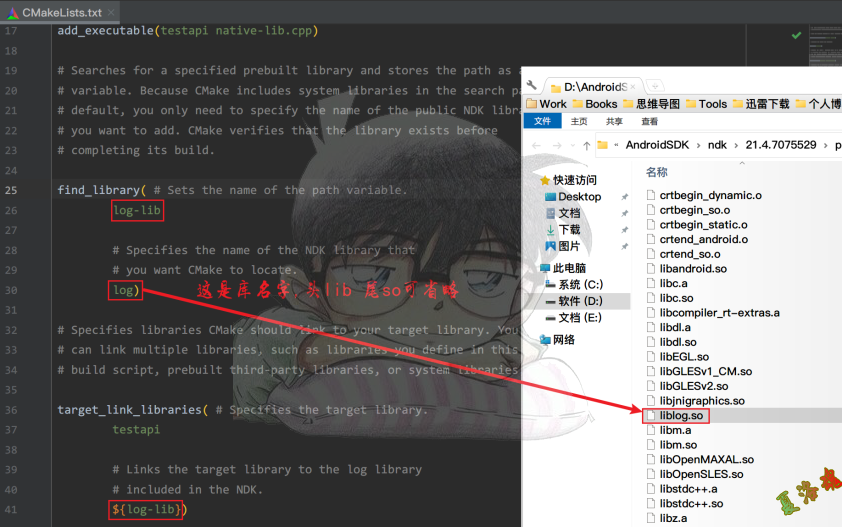
Task: Open a new Explorer tab button
Action: (655, 86)
